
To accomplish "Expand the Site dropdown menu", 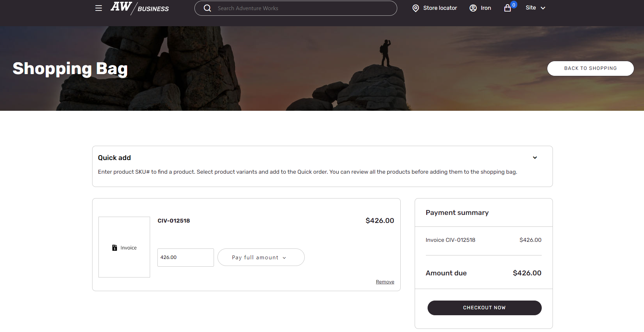I will point(535,8).
